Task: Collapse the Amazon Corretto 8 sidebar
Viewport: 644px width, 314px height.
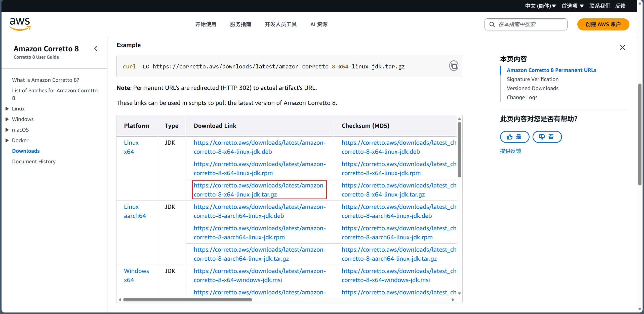Action: pyautogui.click(x=96, y=49)
